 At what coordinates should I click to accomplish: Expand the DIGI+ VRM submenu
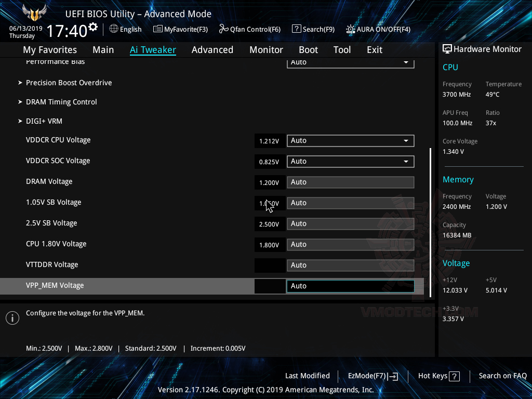coord(44,121)
